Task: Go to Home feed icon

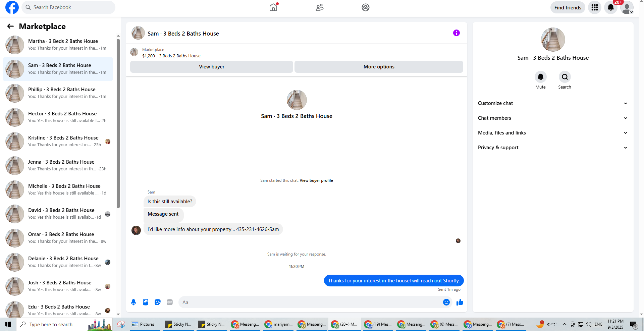Action: [x=273, y=7]
